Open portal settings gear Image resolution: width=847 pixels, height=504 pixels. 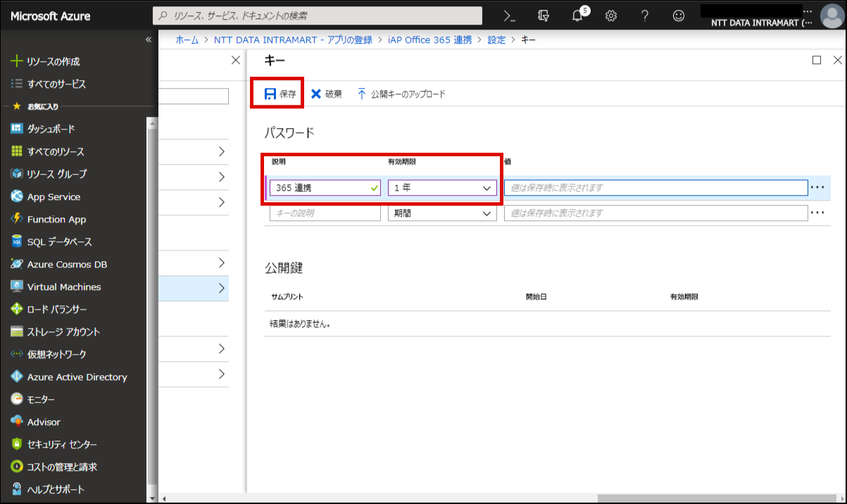tap(611, 15)
